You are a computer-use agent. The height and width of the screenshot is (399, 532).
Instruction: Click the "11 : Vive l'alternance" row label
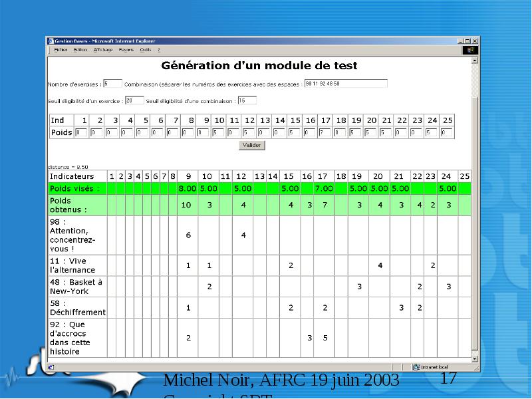pyautogui.click(x=72, y=265)
